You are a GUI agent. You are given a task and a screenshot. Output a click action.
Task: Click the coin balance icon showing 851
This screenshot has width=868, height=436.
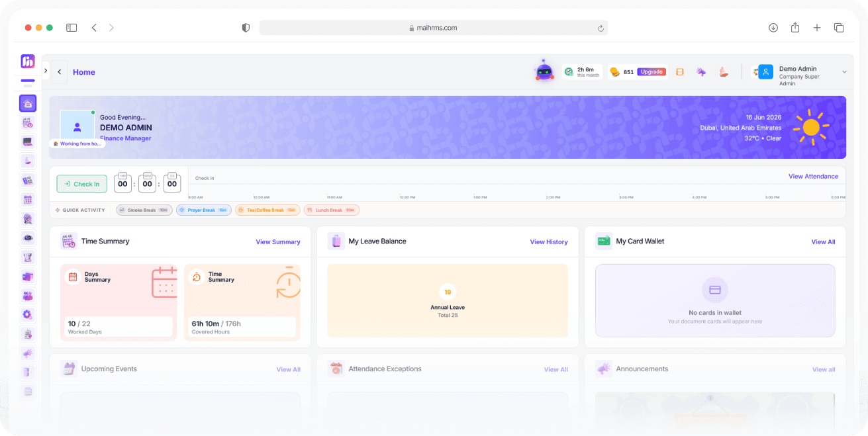point(614,71)
